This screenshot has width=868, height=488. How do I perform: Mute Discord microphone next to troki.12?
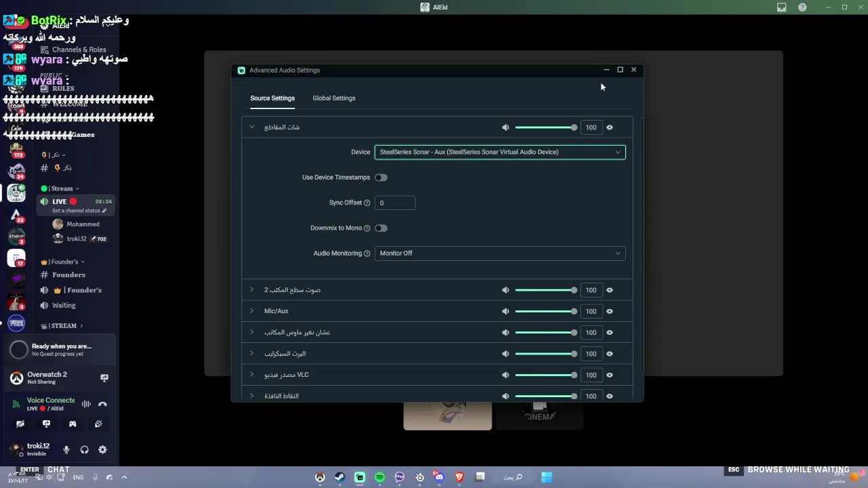[66, 449]
